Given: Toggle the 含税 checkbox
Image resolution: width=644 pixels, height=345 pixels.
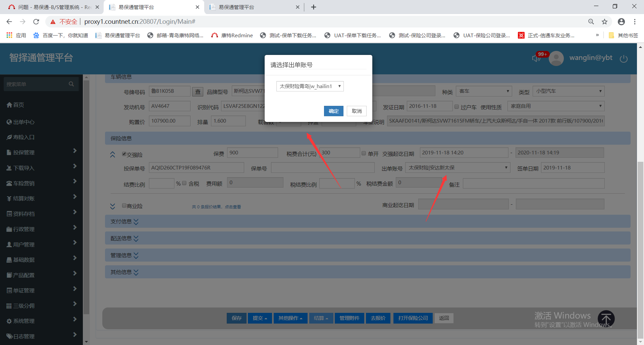Looking at the screenshot, I should point(184,183).
